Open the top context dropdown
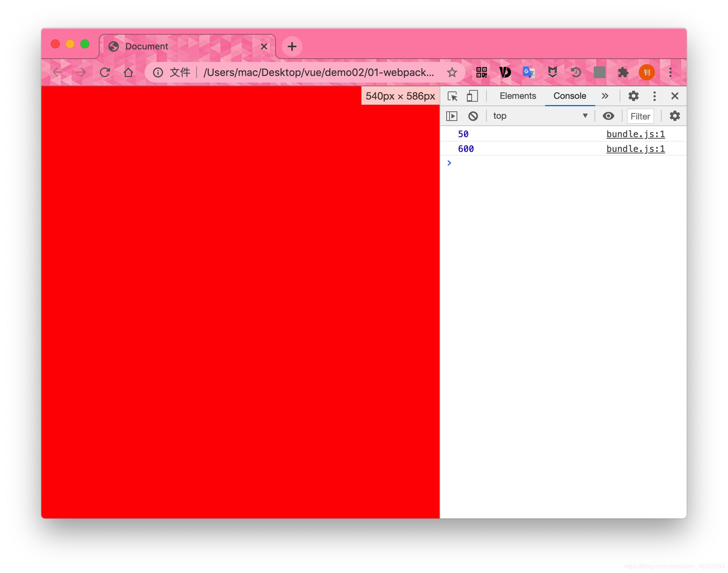Screen dimensions: 728x573 point(540,116)
